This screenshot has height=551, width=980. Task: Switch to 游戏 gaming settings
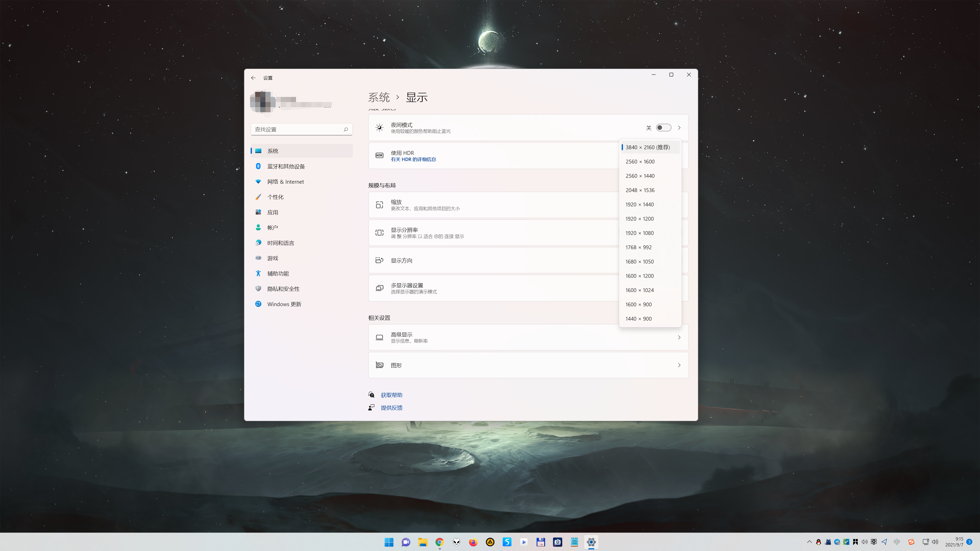point(272,258)
